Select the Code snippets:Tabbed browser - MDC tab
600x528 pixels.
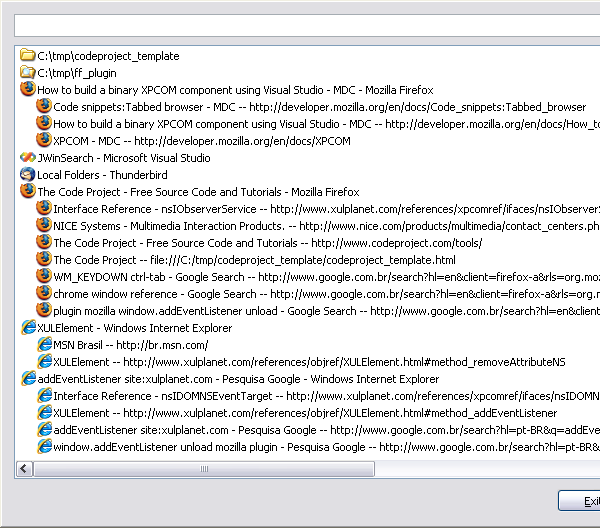(320, 107)
